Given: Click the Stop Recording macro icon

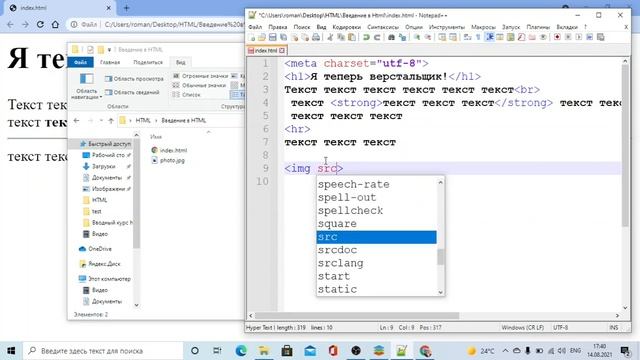Looking at the screenshot, I should coord(568,37).
